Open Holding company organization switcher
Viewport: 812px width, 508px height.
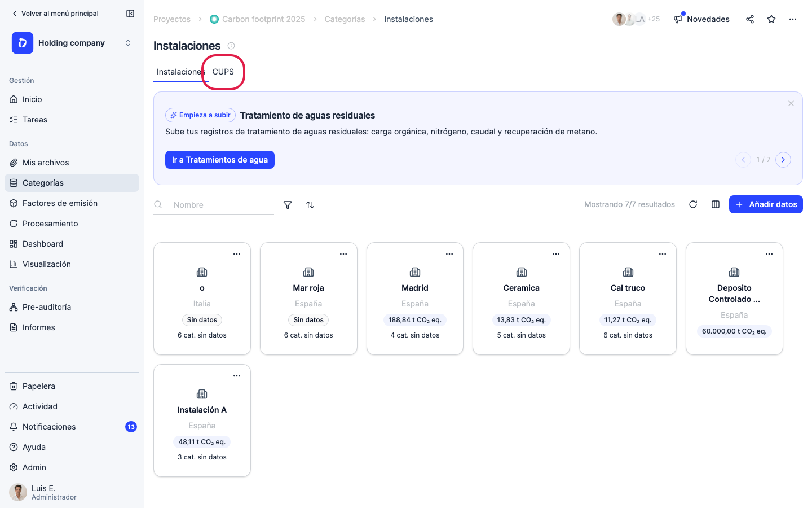(x=72, y=43)
